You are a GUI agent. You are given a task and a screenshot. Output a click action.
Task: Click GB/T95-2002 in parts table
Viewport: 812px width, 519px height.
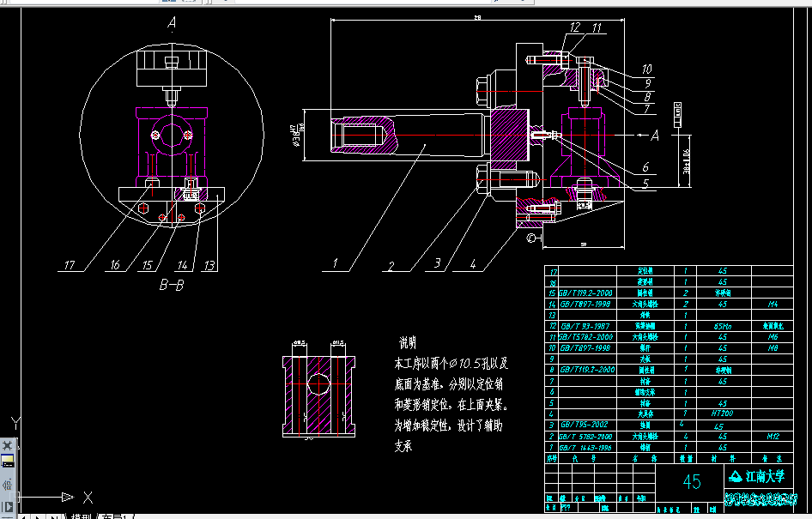click(585, 425)
